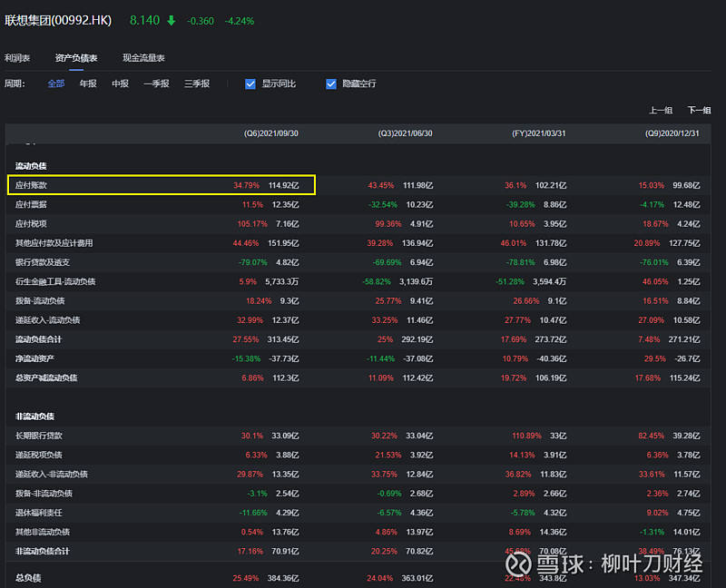Click the green down arrow price icon

click(x=172, y=20)
